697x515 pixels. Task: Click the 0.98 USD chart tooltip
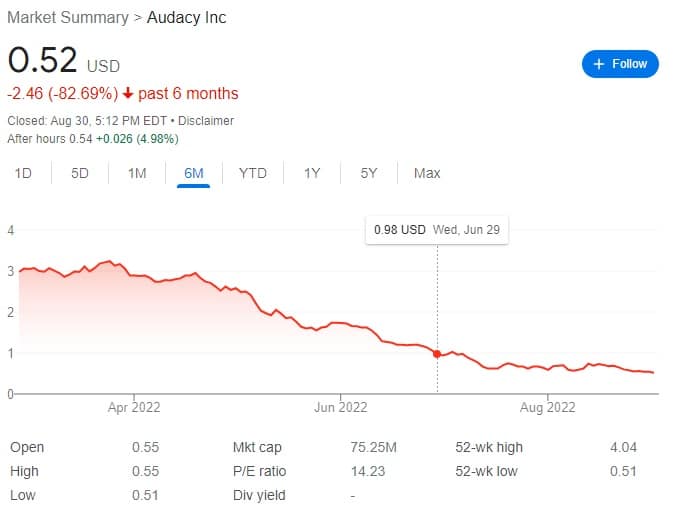point(436,230)
